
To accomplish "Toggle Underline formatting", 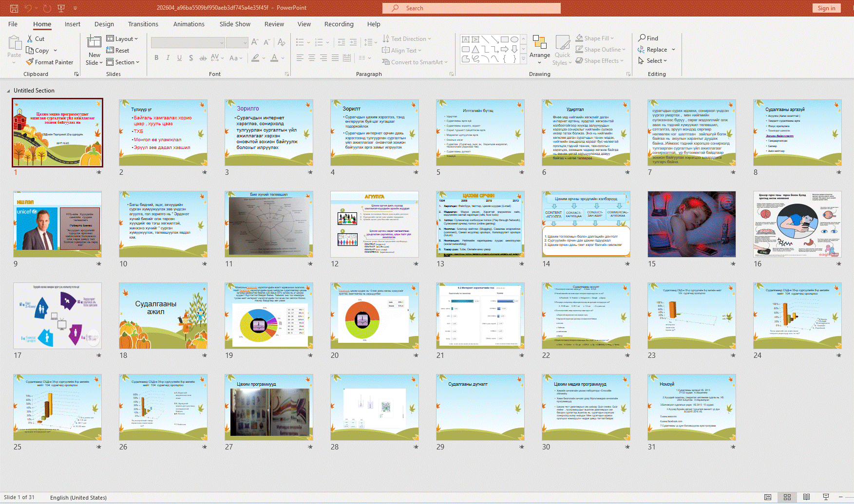I will (x=179, y=58).
